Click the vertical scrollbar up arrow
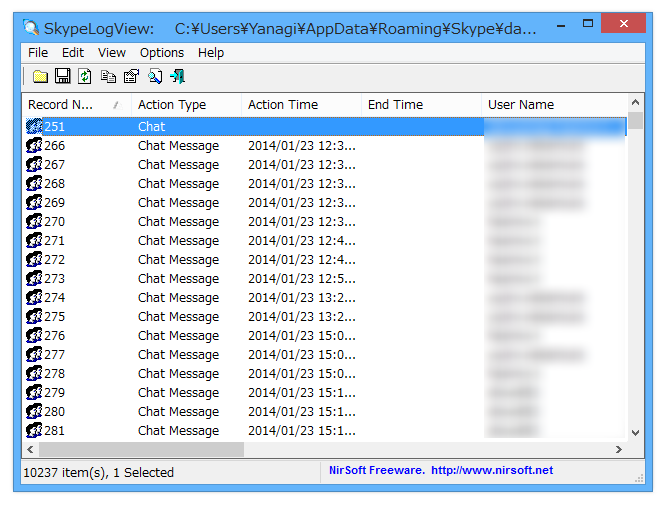Viewport: 670px width, 511px height. click(635, 102)
